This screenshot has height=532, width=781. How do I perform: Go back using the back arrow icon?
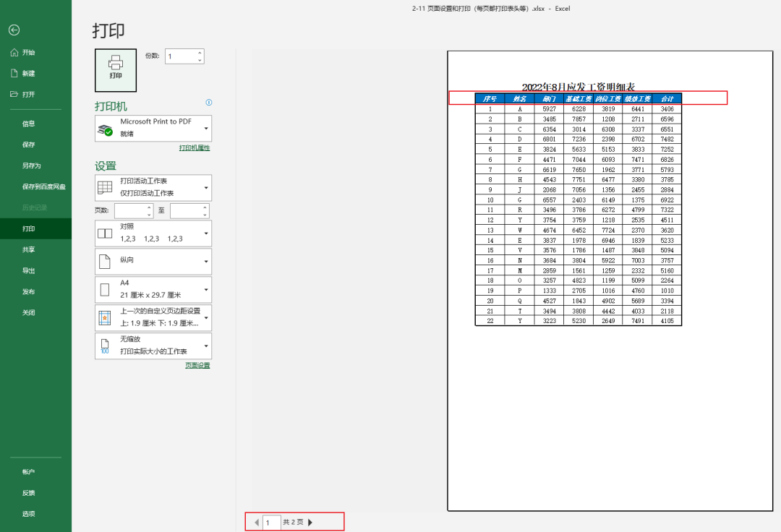(x=14, y=30)
